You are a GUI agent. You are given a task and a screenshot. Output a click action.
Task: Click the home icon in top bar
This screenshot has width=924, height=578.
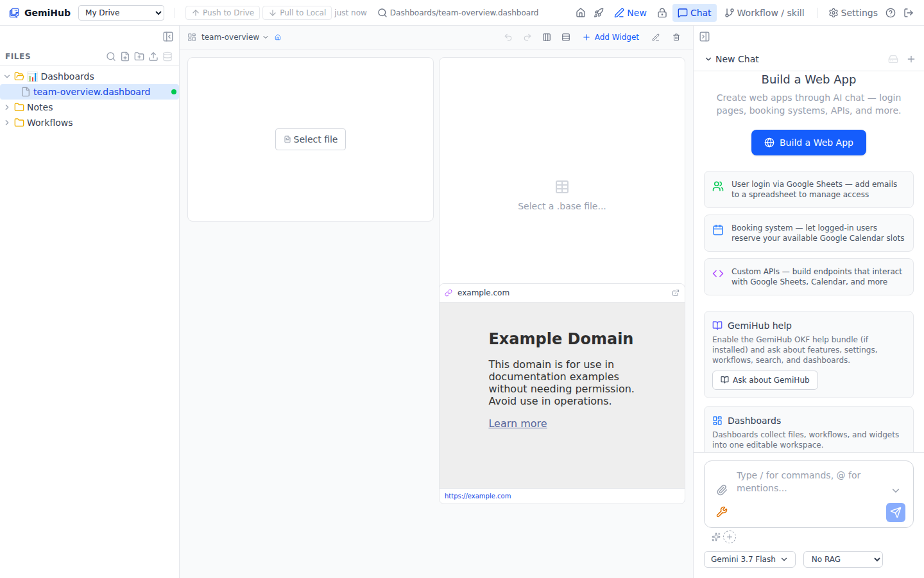pyautogui.click(x=581, y=13)
